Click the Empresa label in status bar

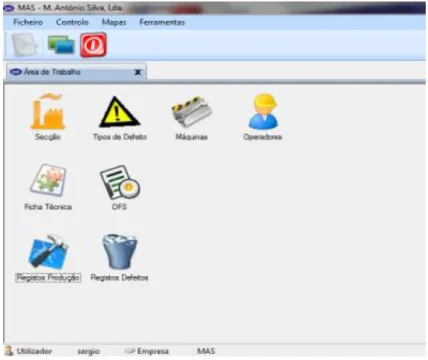click(153, 351)
